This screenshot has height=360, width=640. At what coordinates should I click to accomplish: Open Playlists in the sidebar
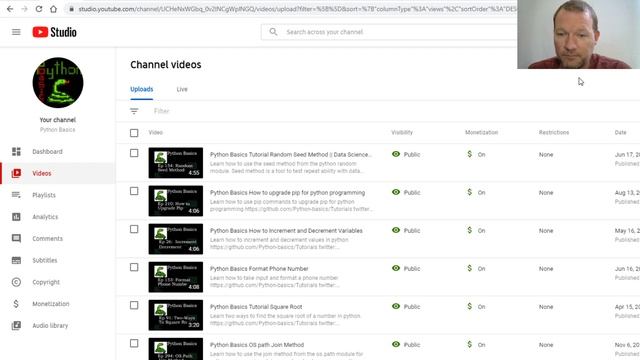(44, 195)
